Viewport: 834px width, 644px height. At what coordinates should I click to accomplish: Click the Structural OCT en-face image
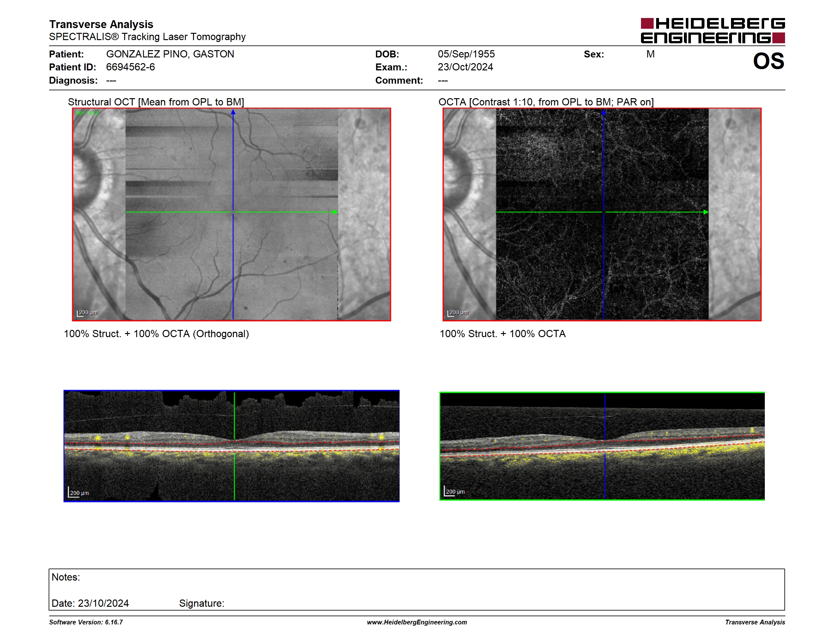click(232, 214)
